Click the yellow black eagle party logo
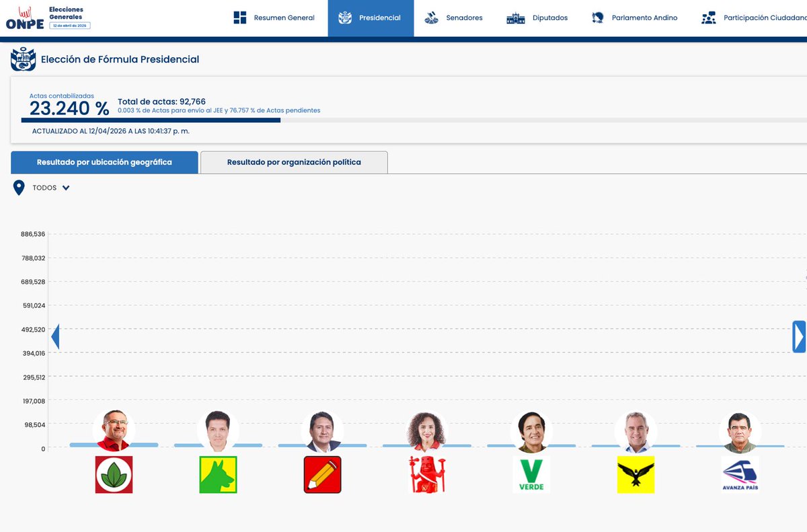 (636, 475)
